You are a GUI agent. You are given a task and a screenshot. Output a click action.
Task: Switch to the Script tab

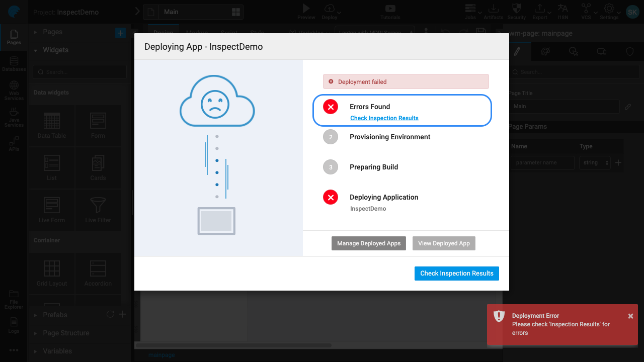click(x=229, y=32)
